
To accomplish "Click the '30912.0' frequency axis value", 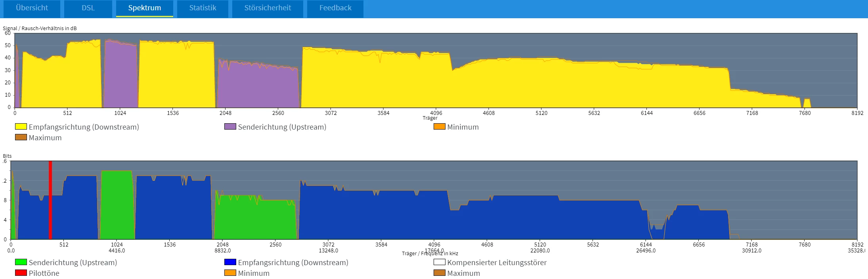I will tap(752, 250).
